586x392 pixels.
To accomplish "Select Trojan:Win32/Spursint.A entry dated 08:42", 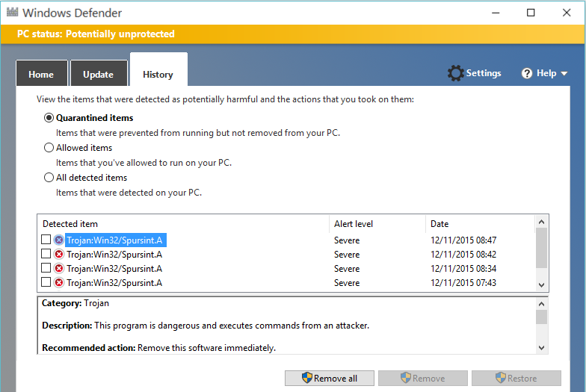I will 114,254.
